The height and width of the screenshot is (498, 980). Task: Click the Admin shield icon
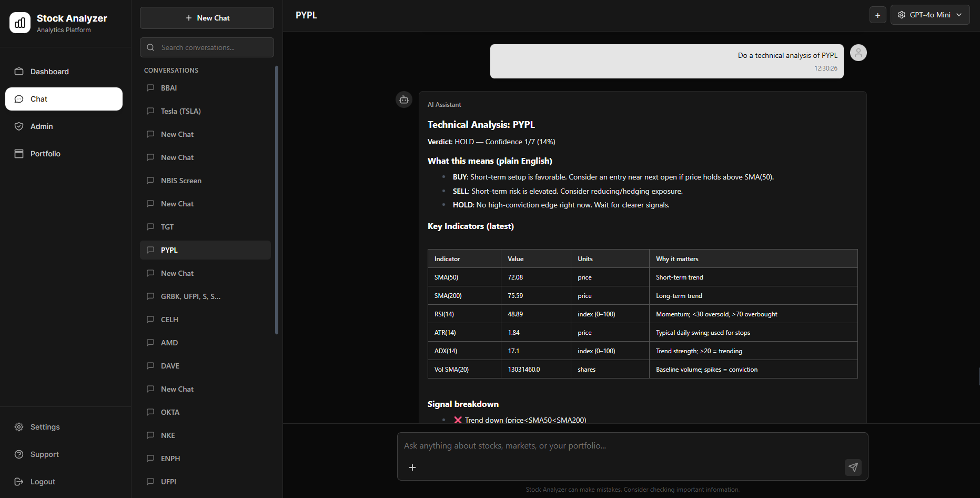tap(19, 126)
